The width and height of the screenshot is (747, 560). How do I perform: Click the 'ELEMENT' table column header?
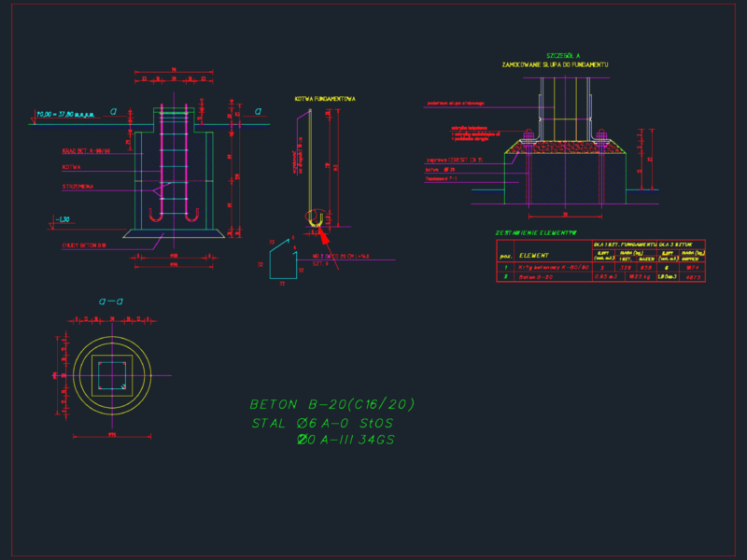(533, 255)
